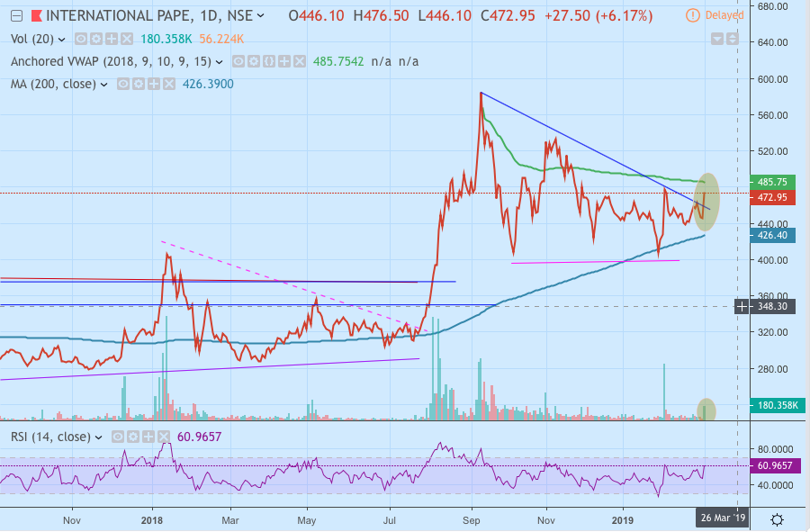Screen dimensions: 810x532
Task: Remove the RSI indicator with its X icon
Action: (x=164, y=437)
